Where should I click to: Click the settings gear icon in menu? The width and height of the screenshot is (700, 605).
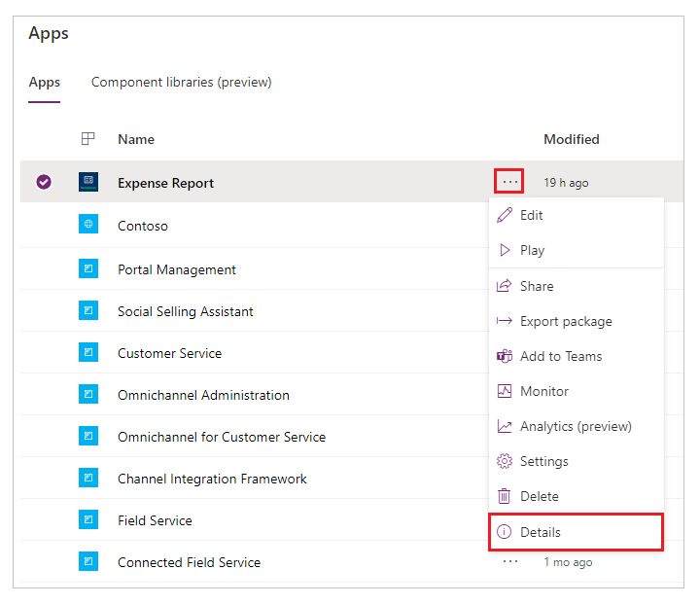click(x=505, y=461)
